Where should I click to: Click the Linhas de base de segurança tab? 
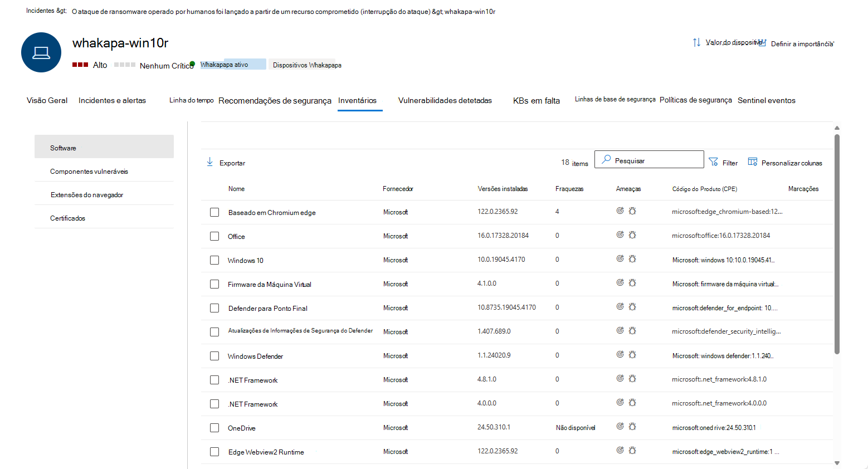click(615, 99)
